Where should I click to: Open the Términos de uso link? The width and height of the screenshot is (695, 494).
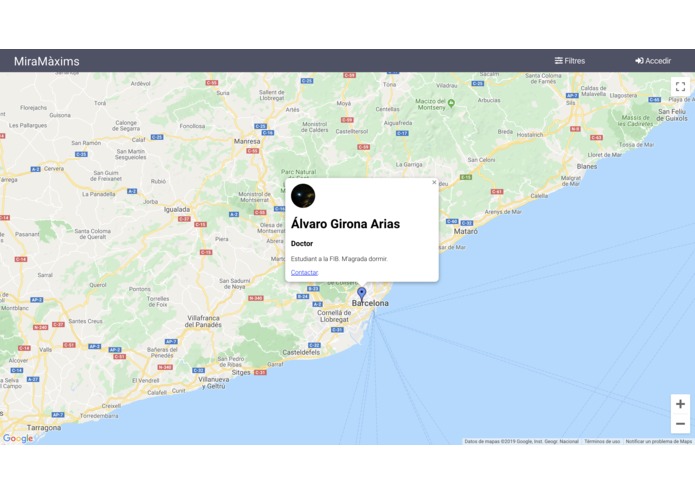point(602,441)
